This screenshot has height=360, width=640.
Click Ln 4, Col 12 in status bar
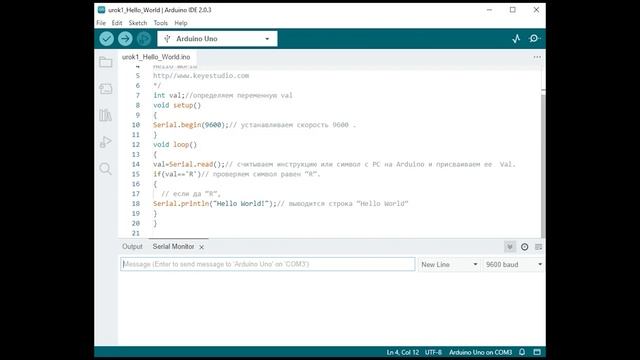pos(403,352)
